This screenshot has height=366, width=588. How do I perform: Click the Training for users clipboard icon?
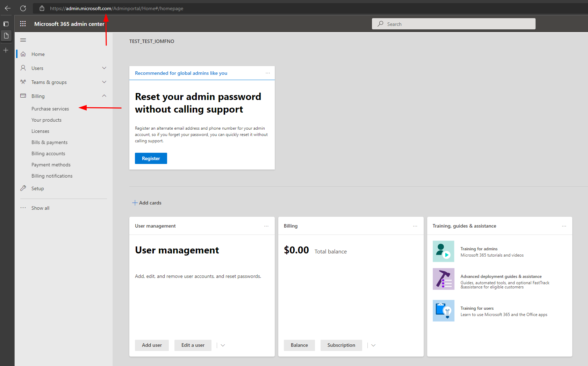pos(444,311)
